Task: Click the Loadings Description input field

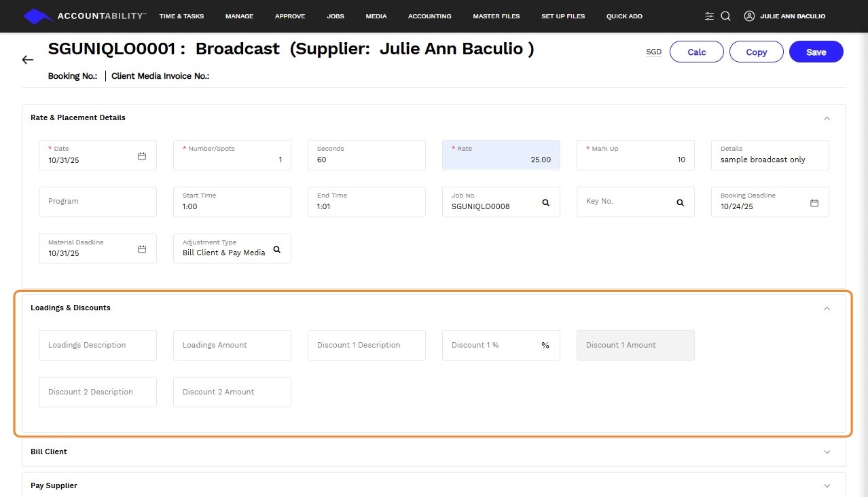Action: (x=98, y=345)
